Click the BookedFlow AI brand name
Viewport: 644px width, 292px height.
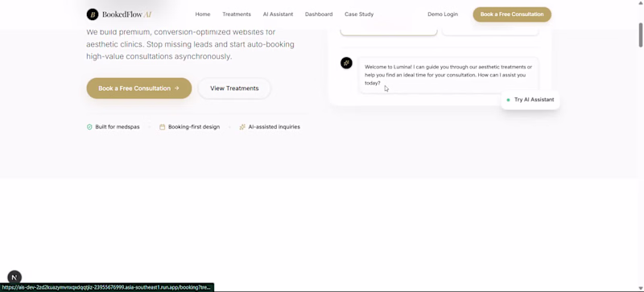pyautogui.click(x=127, y=14)
